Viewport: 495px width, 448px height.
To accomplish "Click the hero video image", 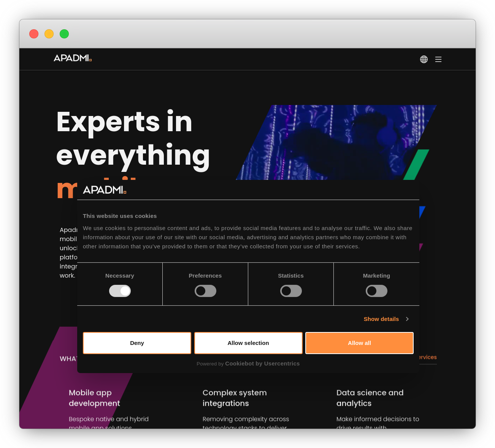I will [336, 142].
